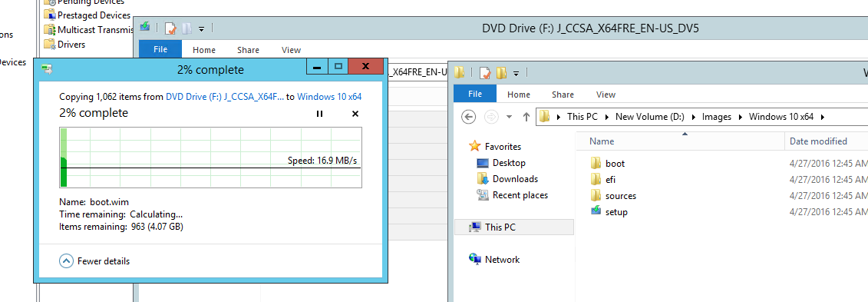
Task: Open the DVD Drive (F:) source link
Action: coord(225,96)
